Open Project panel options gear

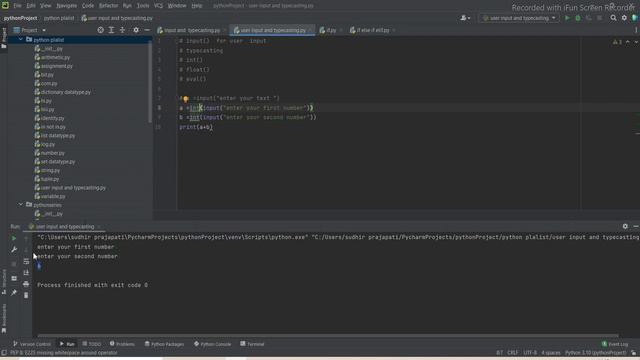tap(136, 30)
